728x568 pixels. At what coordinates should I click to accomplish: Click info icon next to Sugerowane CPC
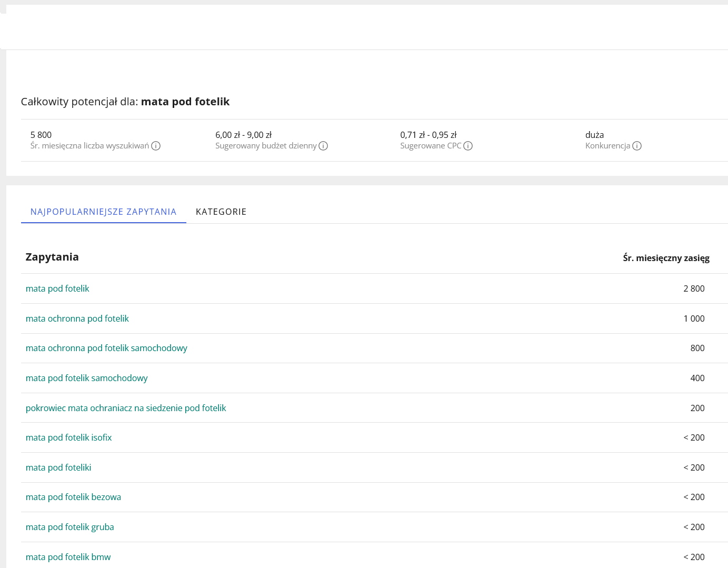click(468, 146)
